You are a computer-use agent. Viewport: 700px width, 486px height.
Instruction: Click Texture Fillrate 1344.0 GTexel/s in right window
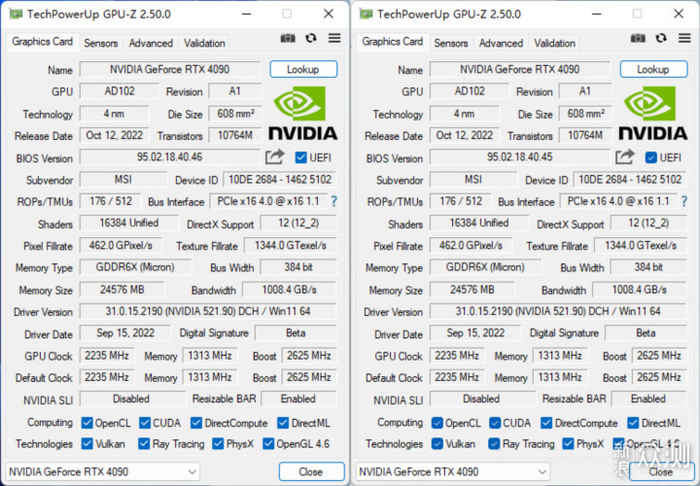pos(640,245)
